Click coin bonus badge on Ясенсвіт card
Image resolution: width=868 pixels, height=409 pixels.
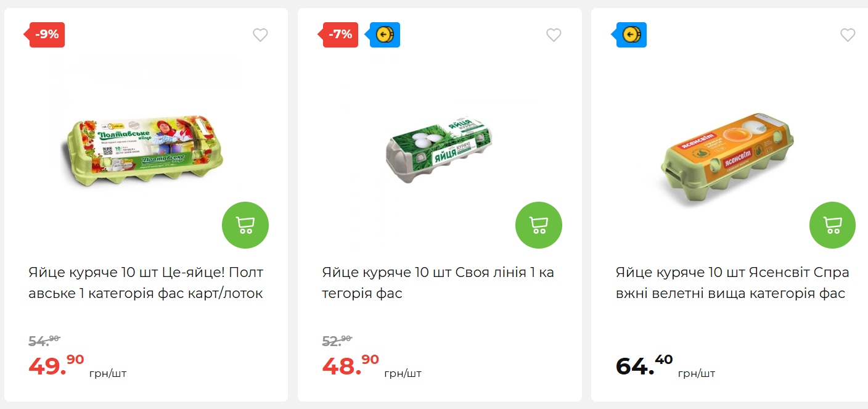pos(632,35)
